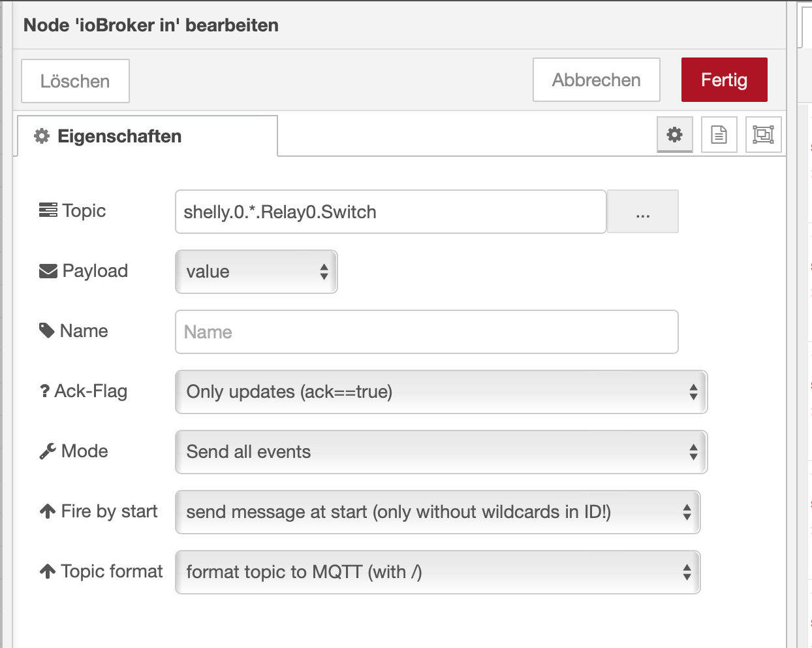The width and height of the screenshot is (812, 648).
Task: Open the Fire by start dropdown
Action: coord(437,512)
